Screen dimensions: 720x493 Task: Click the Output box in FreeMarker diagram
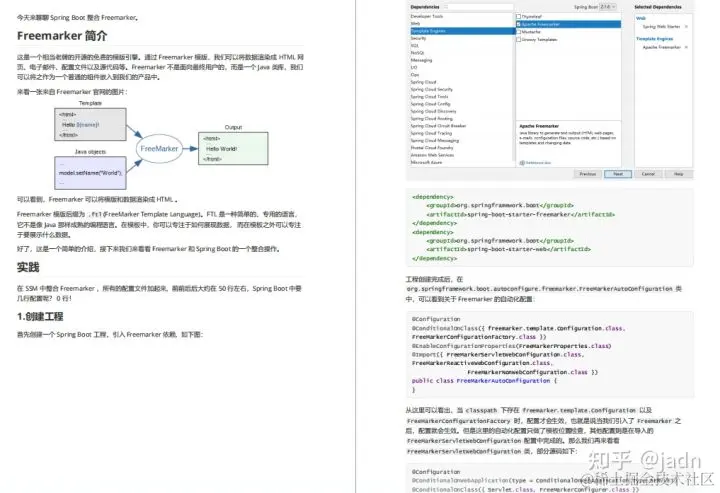click(233, 149)
